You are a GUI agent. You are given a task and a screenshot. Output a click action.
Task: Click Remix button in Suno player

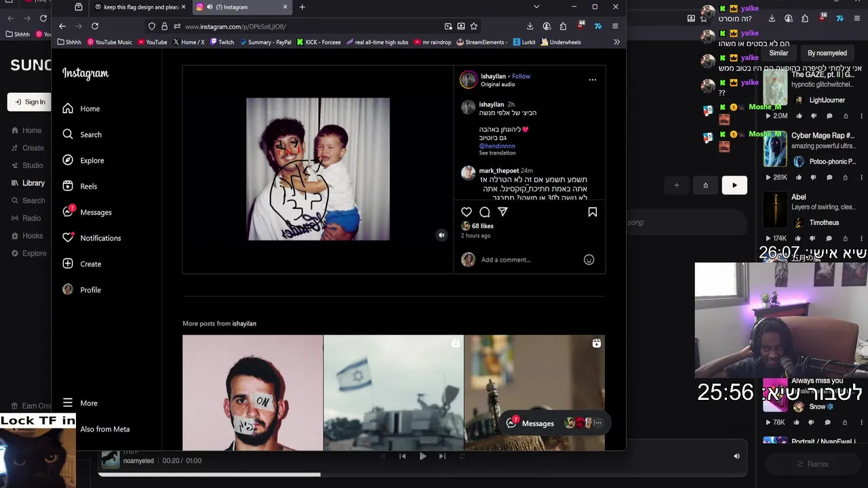click(812, 464)
